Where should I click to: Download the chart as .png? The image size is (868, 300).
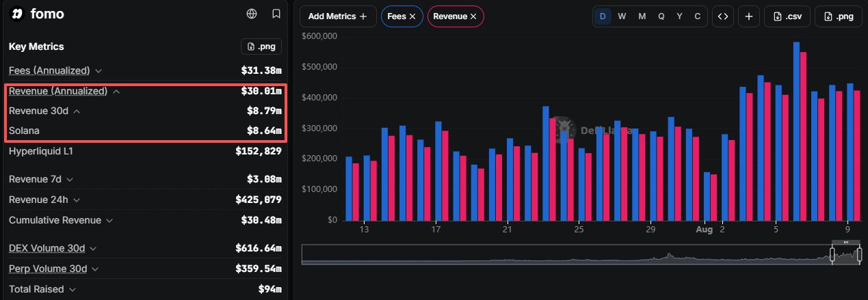[x=839, y=16]
